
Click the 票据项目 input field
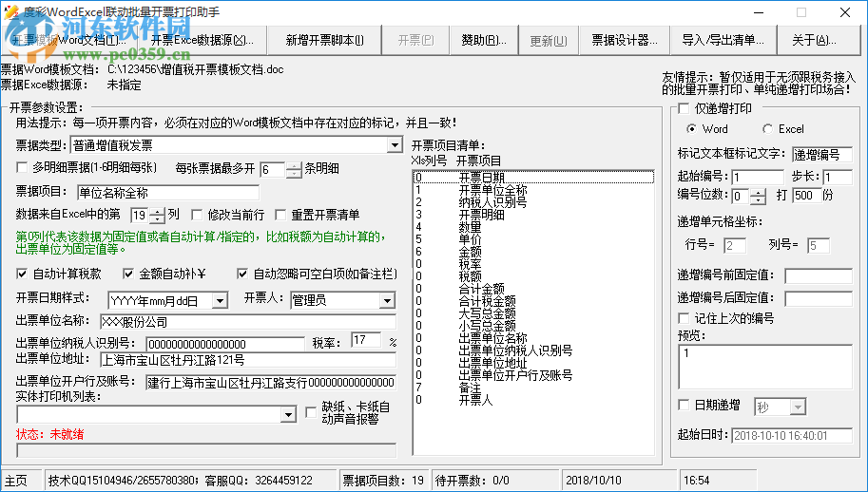(x=168, y=193)
